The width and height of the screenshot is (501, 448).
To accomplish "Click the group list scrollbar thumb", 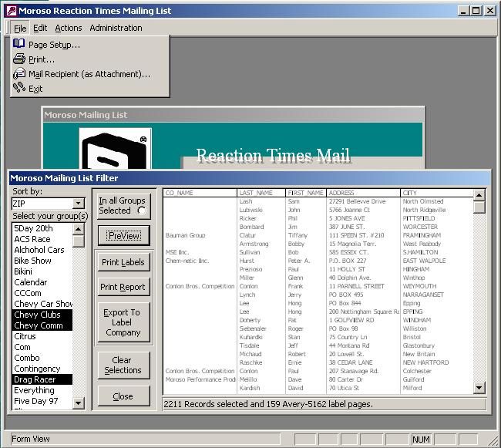I will point(79,241).
